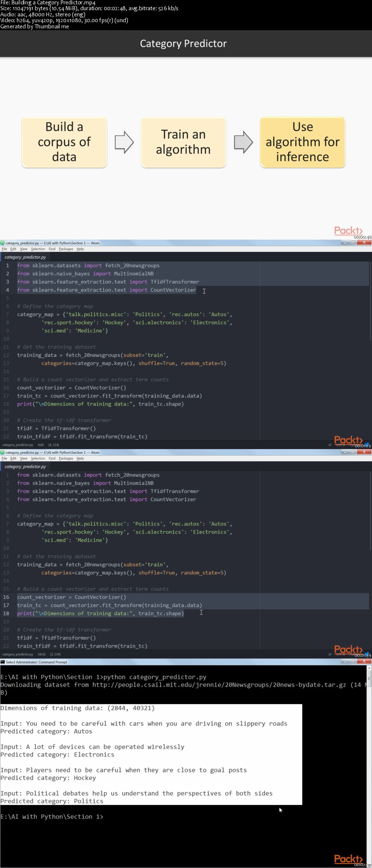Close the Atom window showing cursor 4:60

[364, 243]
